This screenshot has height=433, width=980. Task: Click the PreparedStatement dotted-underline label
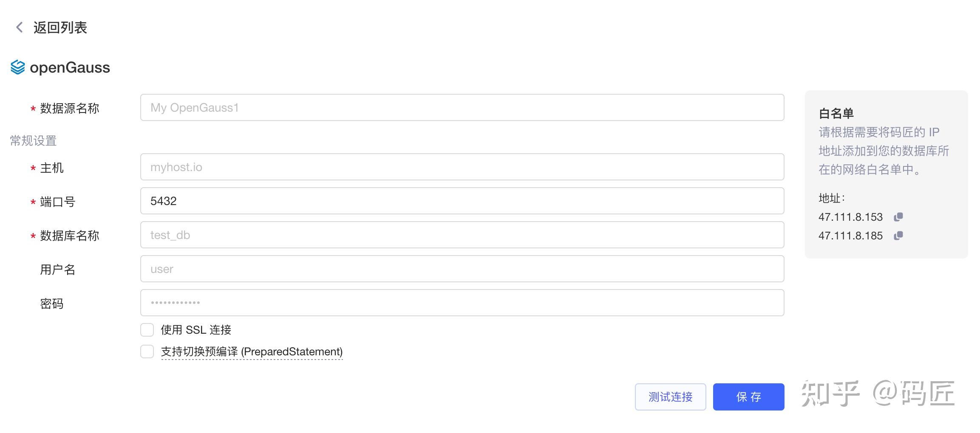[252, 352]
